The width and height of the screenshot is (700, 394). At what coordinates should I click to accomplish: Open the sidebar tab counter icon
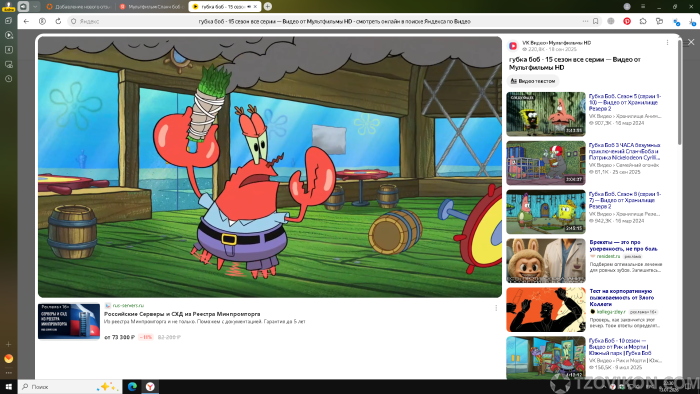tap(8, 50)
